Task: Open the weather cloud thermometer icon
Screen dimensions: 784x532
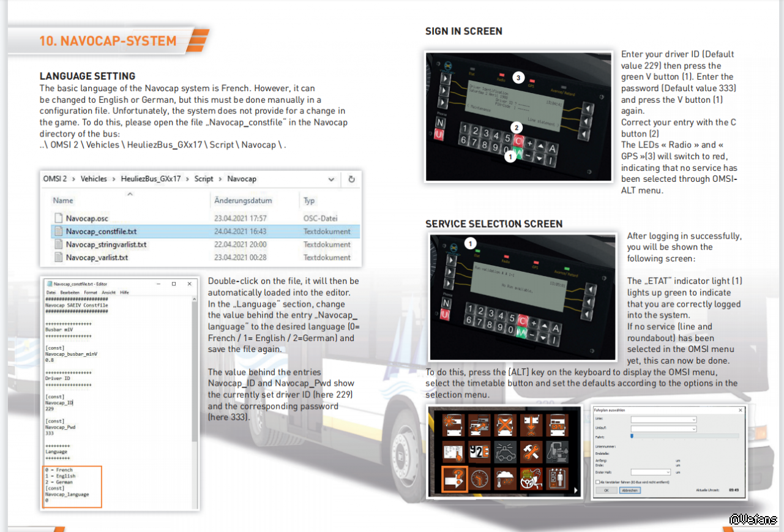Action: (505, 479)
